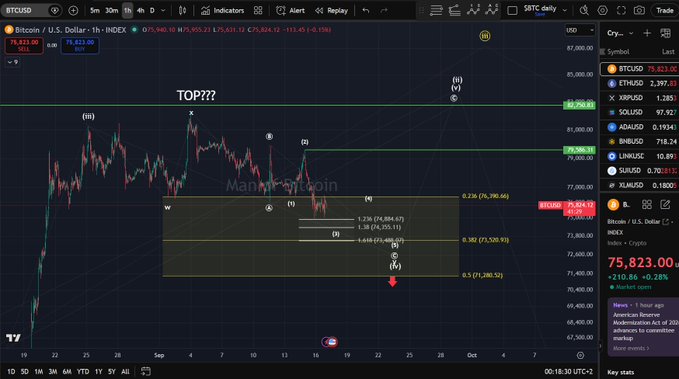Toggle fullscreen mode
Screen dimensions: 679x379
(x=621, y=10)
